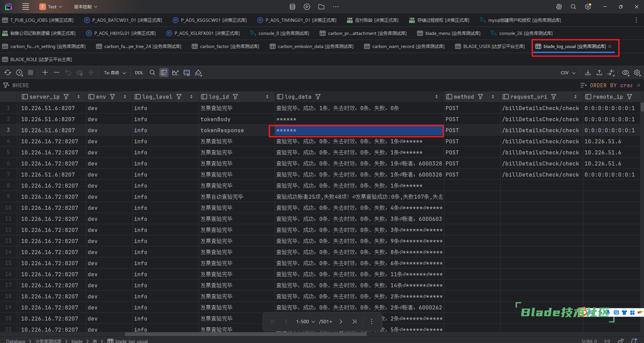Toggle sort order on the request_uri column
This screenshot has height=343, width=644.
click(x=576, y=97)
